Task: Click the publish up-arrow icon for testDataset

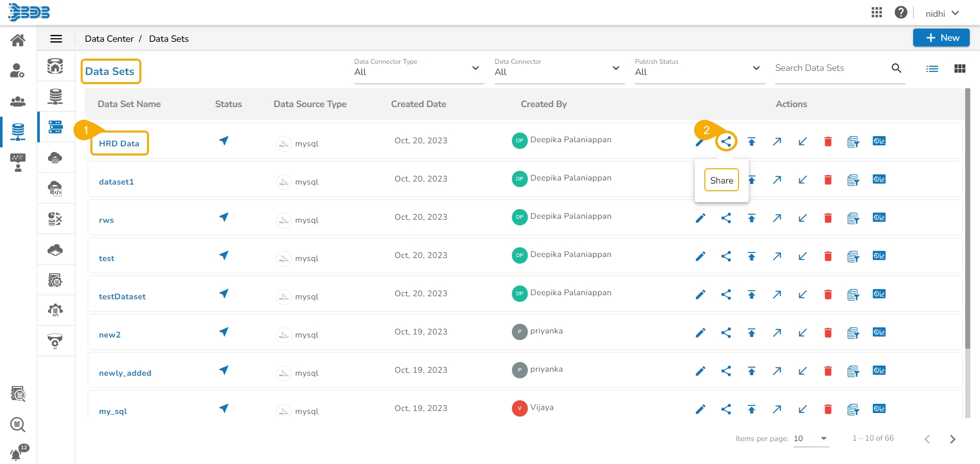Action: pos(751,295)
